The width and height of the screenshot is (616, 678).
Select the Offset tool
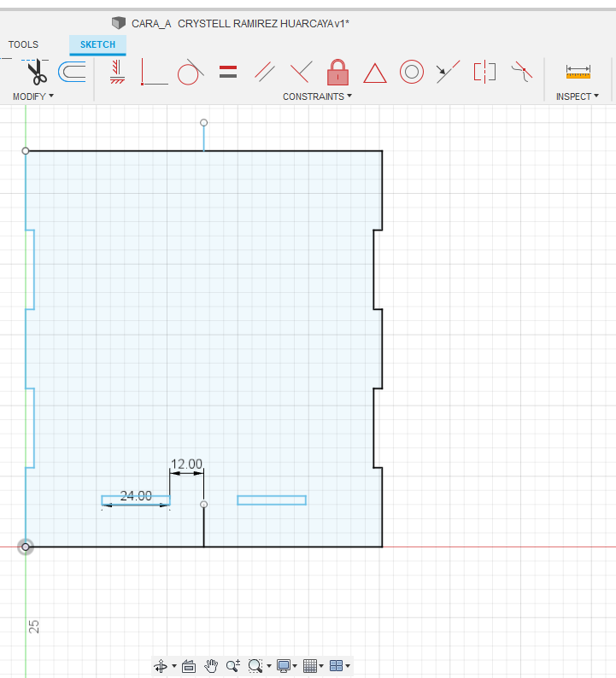tap(72, 72)
